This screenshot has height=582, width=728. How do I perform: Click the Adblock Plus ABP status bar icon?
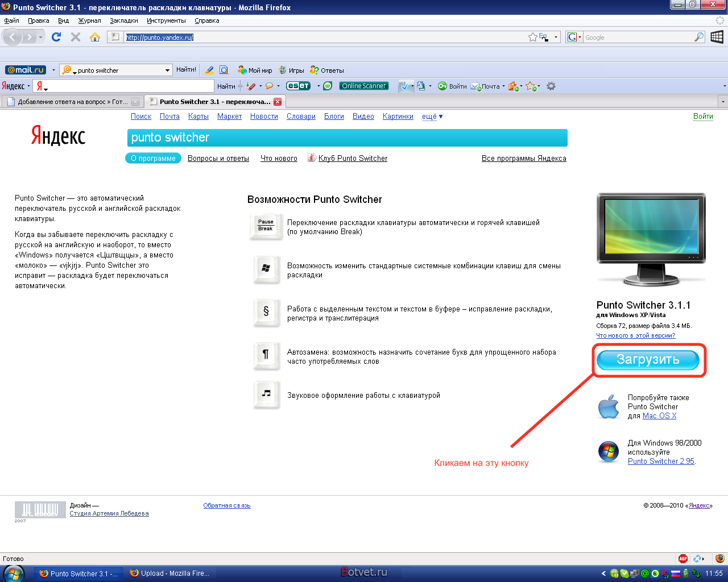point(683,559)
